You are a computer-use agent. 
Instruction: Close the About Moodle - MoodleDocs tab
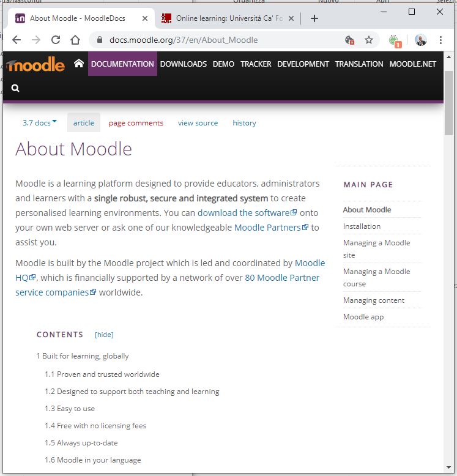click(x=145, y=18)
